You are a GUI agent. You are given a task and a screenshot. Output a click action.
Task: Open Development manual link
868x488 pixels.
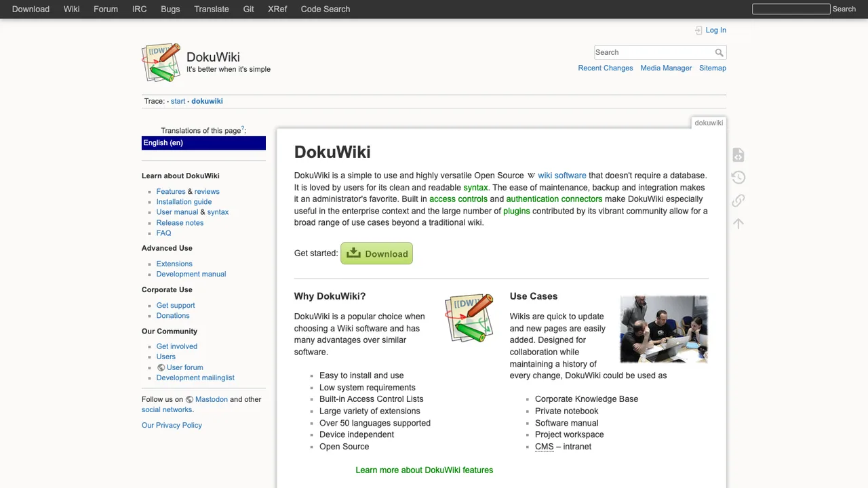pyautogui.click(x=191, y=274)
